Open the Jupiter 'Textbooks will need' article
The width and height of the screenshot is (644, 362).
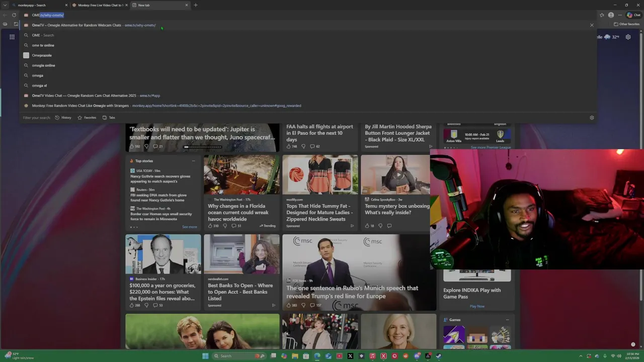[x=202, y=133]
